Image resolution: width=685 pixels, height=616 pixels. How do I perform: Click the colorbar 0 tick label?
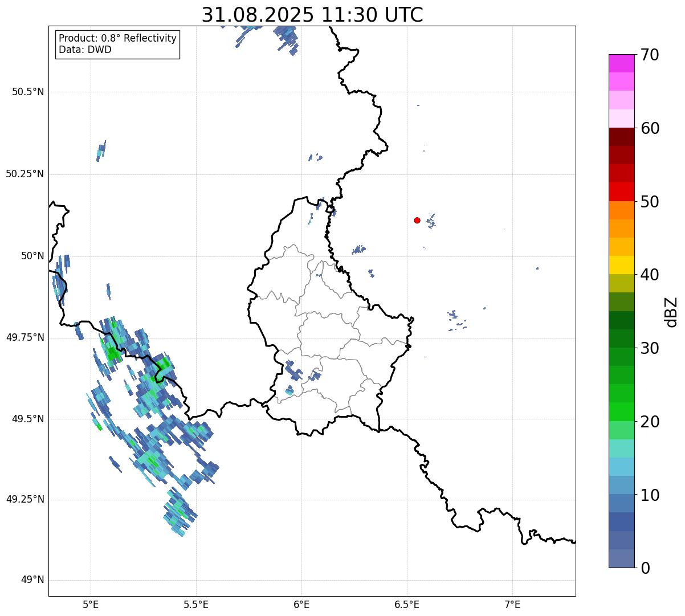(645, 568)
